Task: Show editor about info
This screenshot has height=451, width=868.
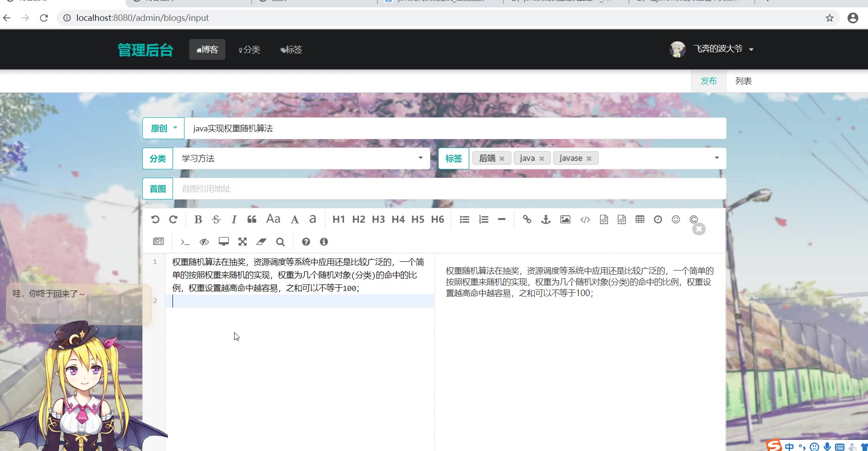Action: pyautogui.click(x=324, y=242)
